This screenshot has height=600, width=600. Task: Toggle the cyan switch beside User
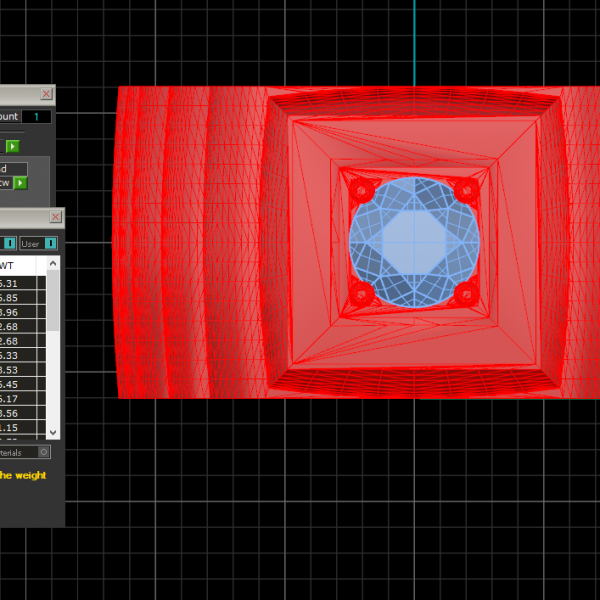coord(51,243)
